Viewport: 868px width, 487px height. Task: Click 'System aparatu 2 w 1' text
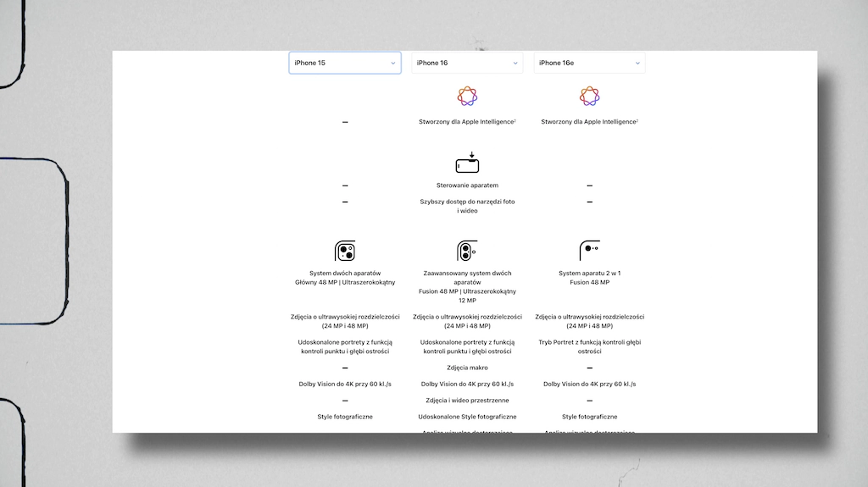point(590,274)
